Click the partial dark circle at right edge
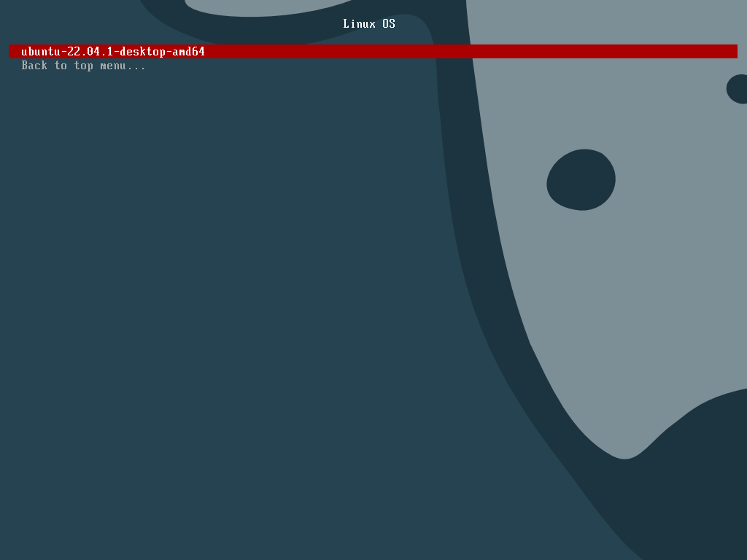The image size is (747, 560). coord(738,88)
